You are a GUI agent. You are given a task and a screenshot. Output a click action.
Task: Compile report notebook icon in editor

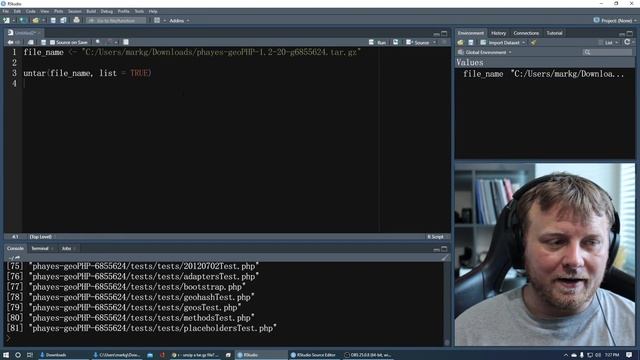tap(126, 42)
